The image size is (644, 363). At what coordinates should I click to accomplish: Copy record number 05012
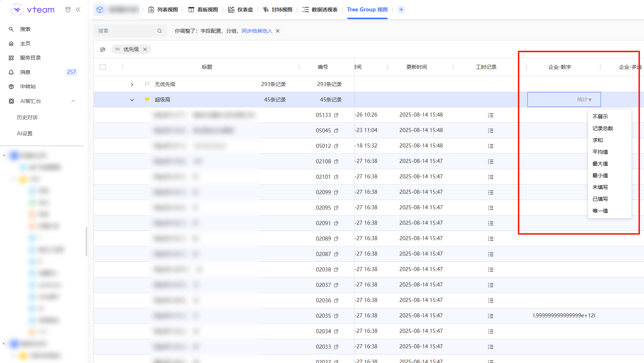(x=336, y=146)
